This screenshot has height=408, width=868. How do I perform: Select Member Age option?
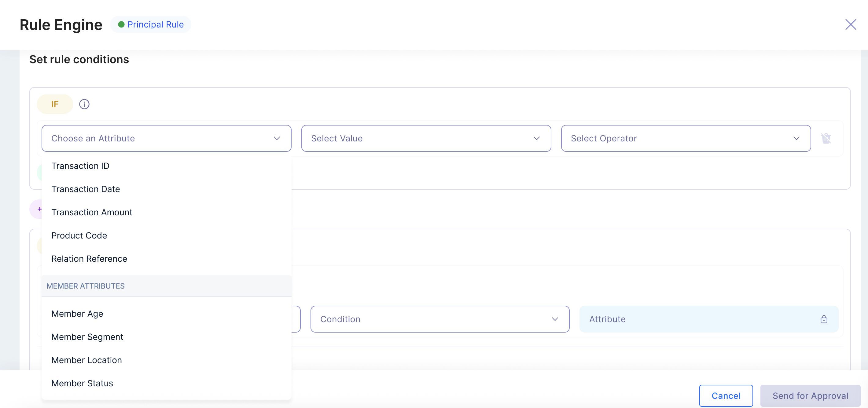point(77,314)
